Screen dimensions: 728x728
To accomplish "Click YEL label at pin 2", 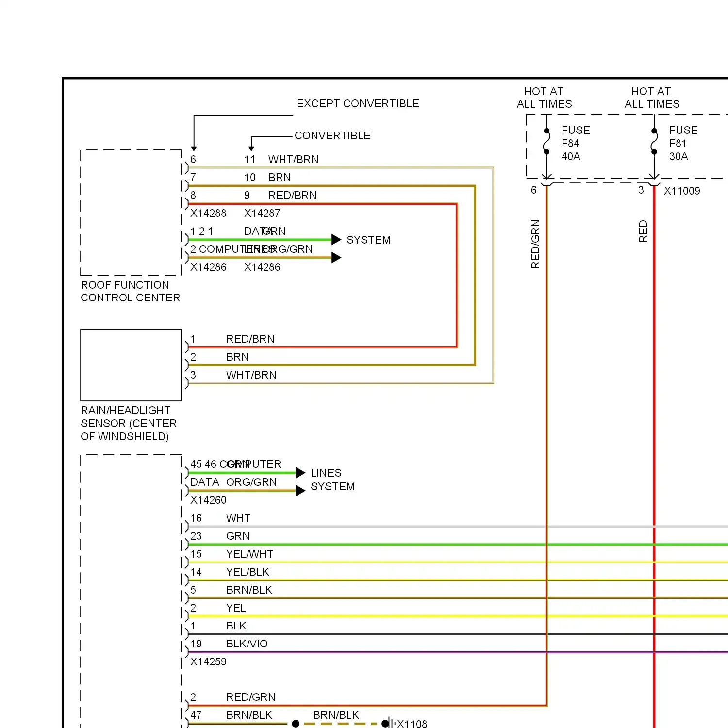I will click(x=236, y=608).
